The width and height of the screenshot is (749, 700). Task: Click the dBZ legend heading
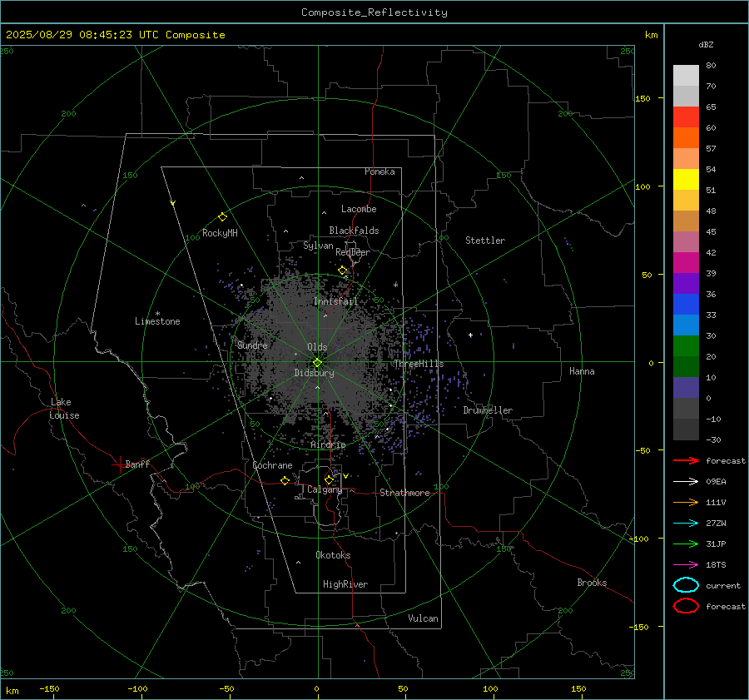706,45
